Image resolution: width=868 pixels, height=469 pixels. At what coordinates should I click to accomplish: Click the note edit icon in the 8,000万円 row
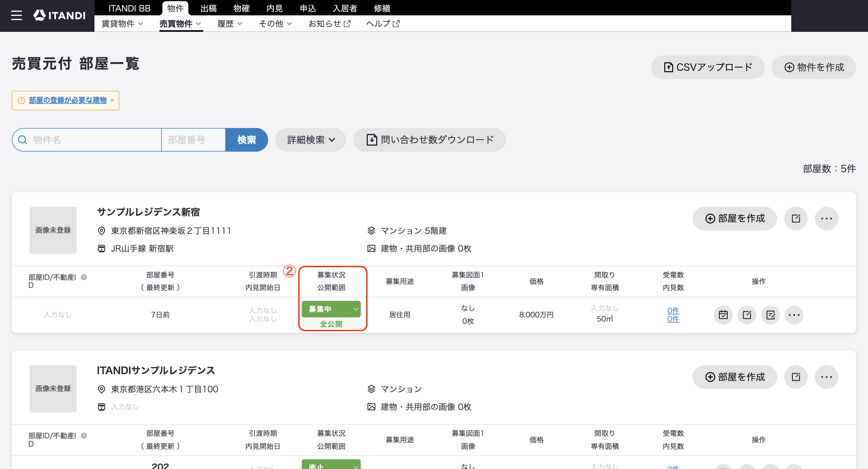(x=770, y=315)
